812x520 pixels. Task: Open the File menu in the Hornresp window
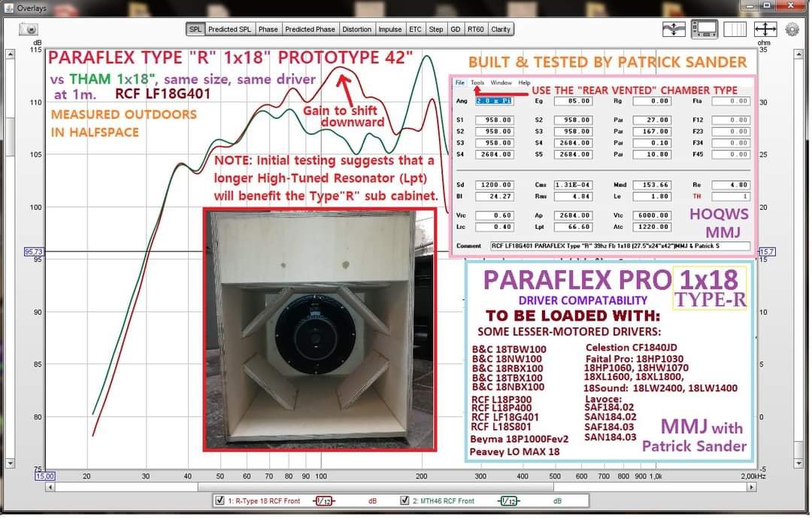coord(460,83)
